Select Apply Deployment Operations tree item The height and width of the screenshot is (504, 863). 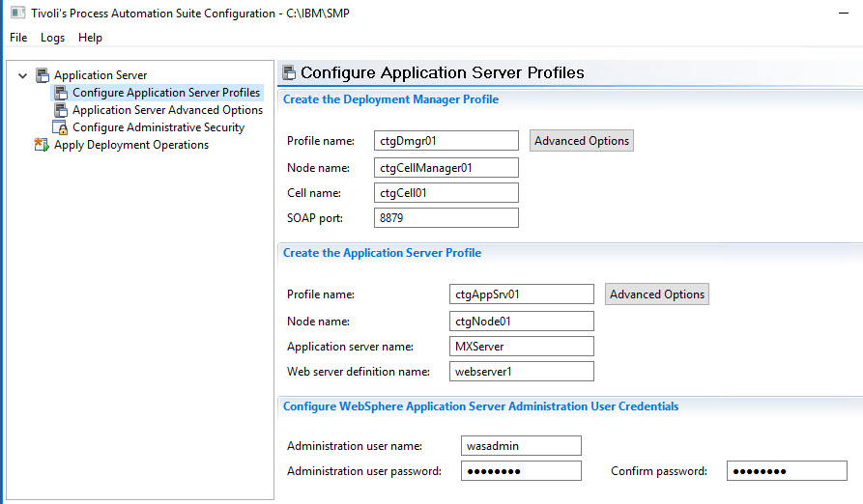pos(131,145)
